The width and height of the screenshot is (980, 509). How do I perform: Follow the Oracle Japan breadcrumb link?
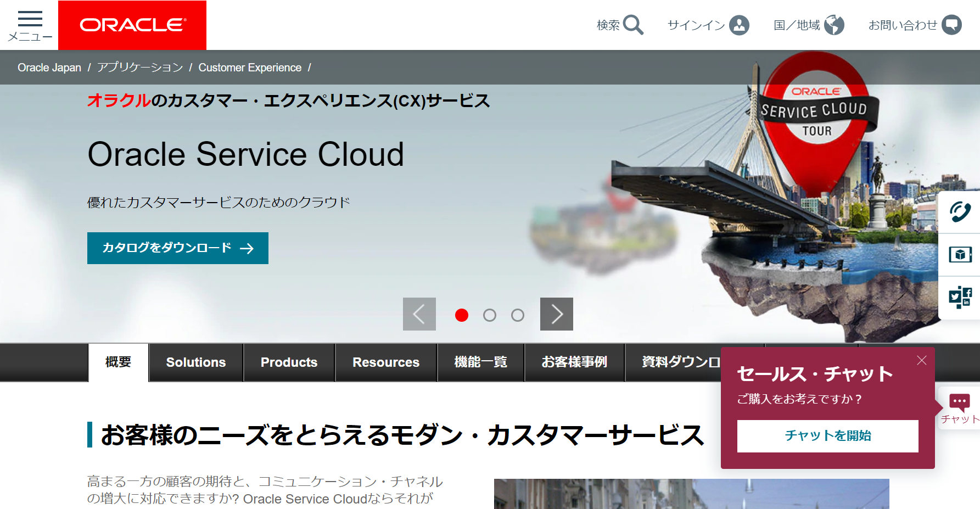49,68
